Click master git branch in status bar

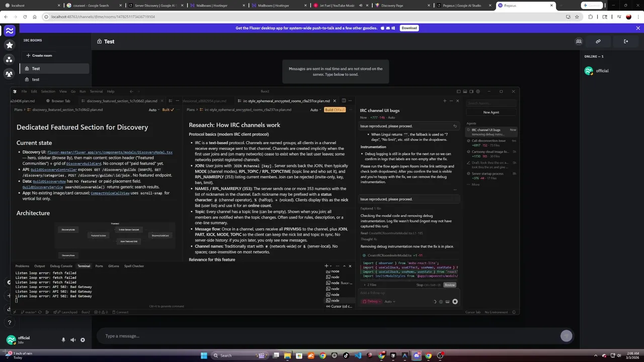pos(29,312)
